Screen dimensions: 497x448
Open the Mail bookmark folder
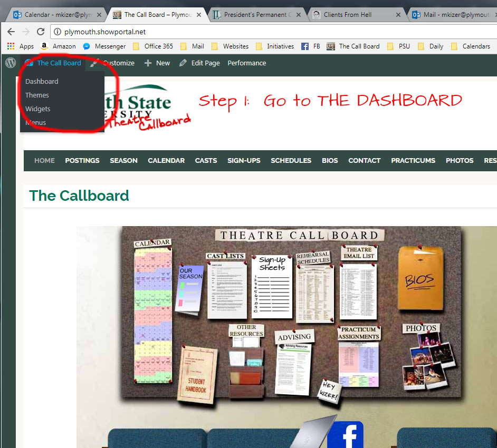[x=192, y=46]
